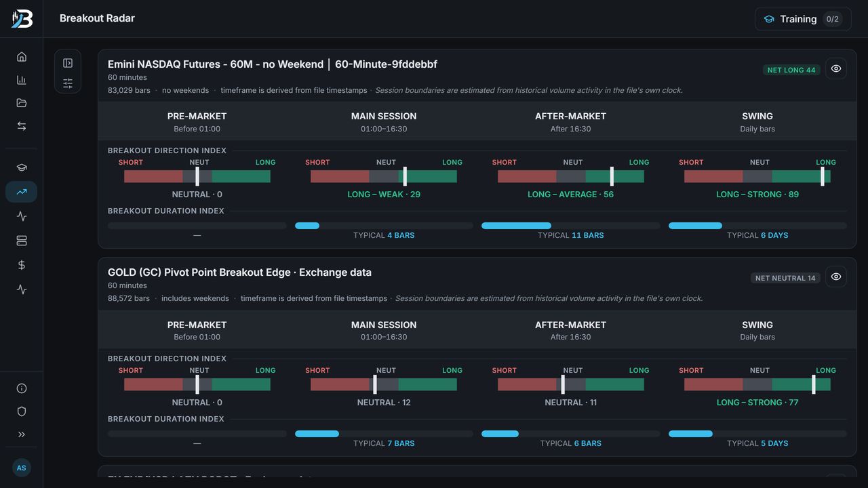Screen dimensions: 868x488
Task: Click the app logo in top-left corner
Action: 22,18
